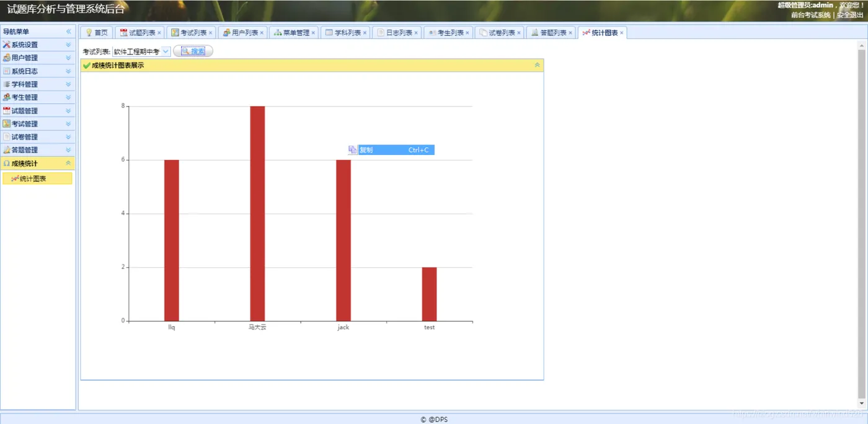Collapse the 成绩统计 section arrow
Screen dimensions: 868x424
pos(68,163)
